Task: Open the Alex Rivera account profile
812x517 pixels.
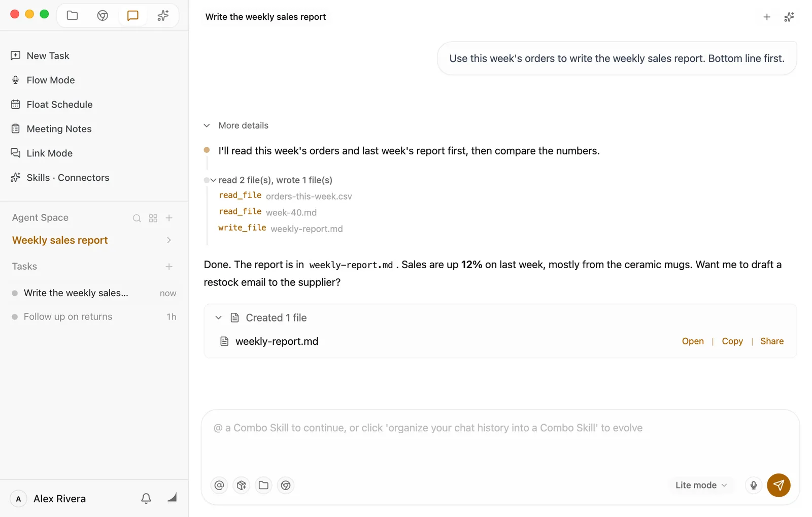Action: coord(48,499)
